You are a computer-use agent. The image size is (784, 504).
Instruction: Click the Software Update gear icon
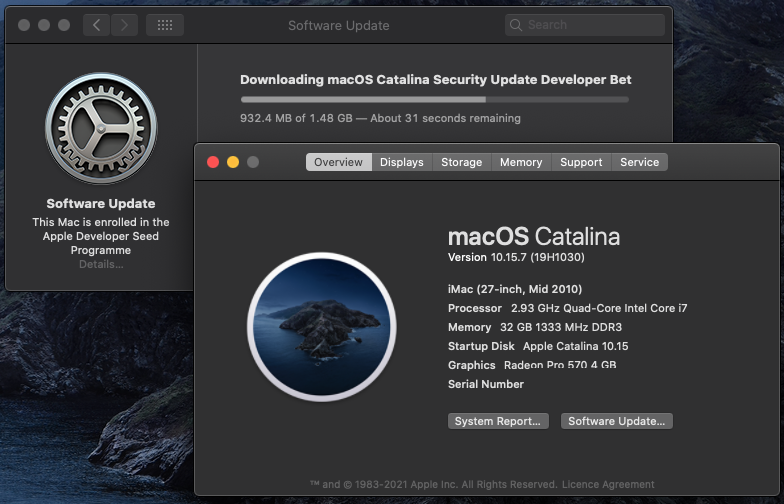tap(101, 128)
